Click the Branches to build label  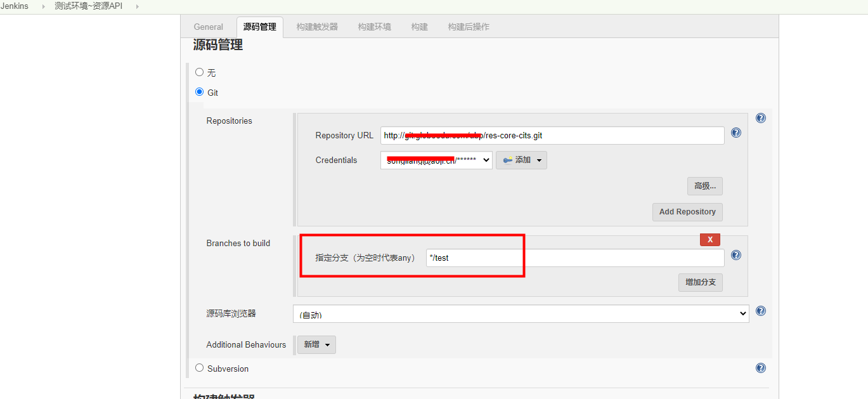[238, 243]
